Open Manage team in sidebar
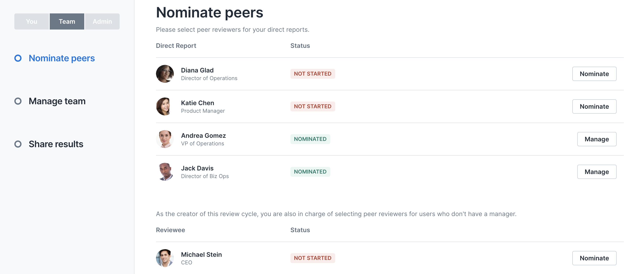644x274 pixels. [x=57, y=101]
